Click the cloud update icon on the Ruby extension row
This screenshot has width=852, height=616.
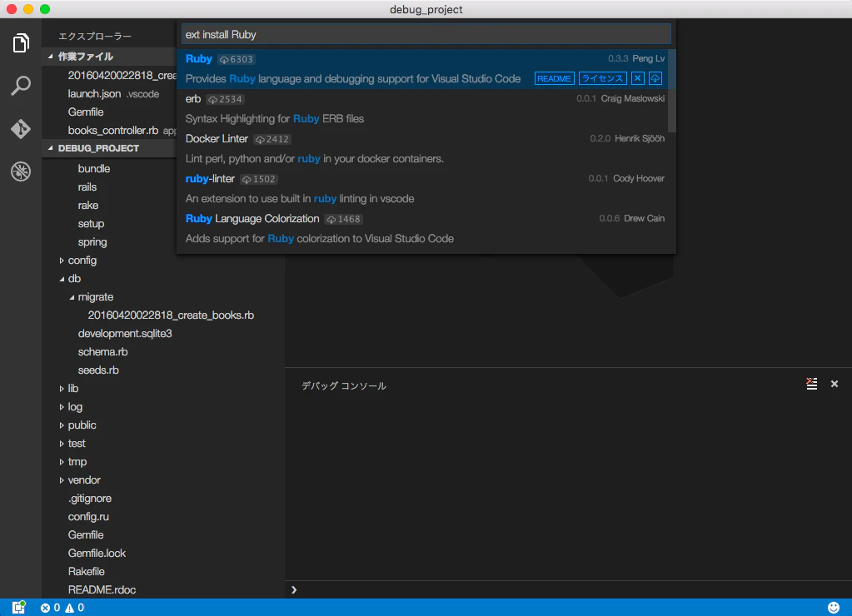(x=655, y=79)
